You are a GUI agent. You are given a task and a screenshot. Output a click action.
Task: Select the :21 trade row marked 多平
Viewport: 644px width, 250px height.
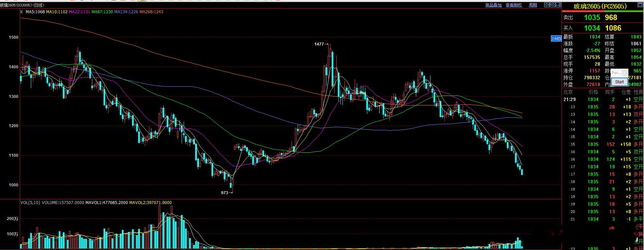point(603,219)
